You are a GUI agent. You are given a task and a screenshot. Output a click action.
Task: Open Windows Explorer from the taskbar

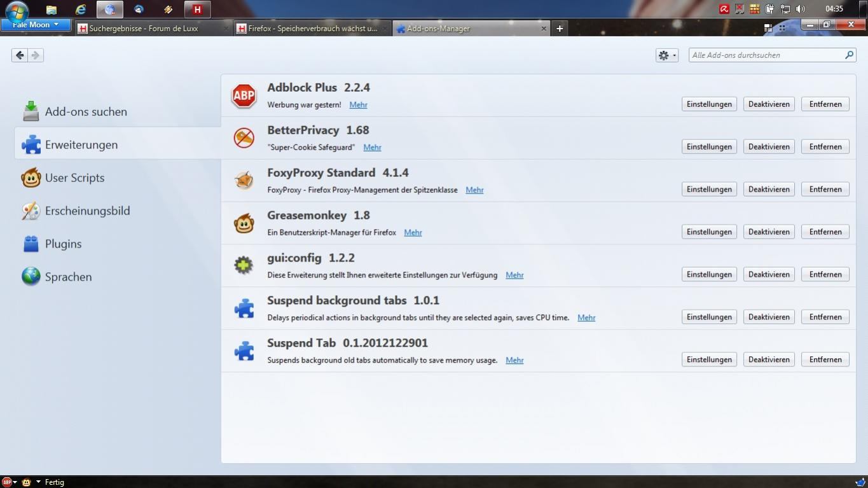(x=52, y=10)
